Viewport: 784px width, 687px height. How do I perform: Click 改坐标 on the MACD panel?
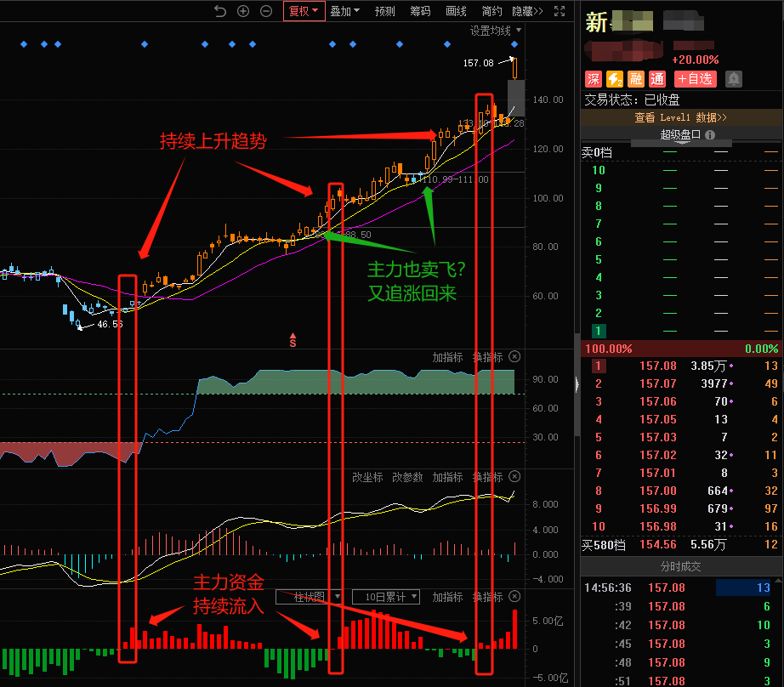tap(367, 477)
